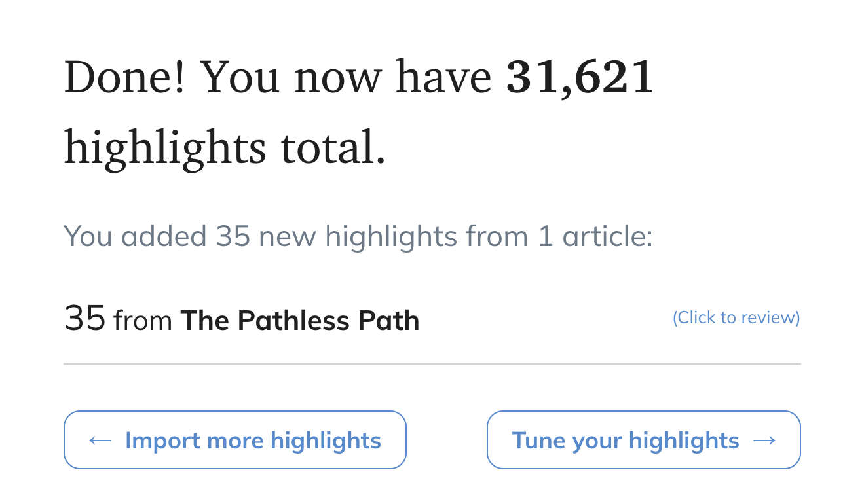
Task: Click the word 'Import' in the left button
Action: (162, 441)
